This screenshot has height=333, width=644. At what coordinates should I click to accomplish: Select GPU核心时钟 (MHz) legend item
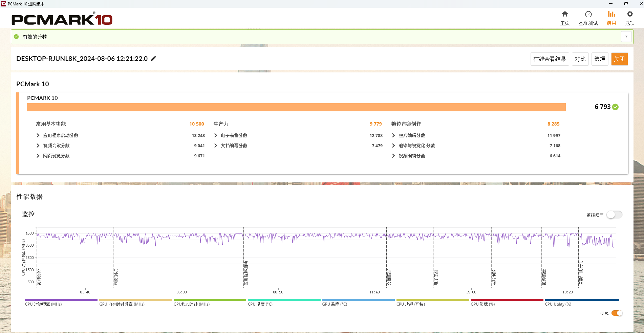[210, 303]
